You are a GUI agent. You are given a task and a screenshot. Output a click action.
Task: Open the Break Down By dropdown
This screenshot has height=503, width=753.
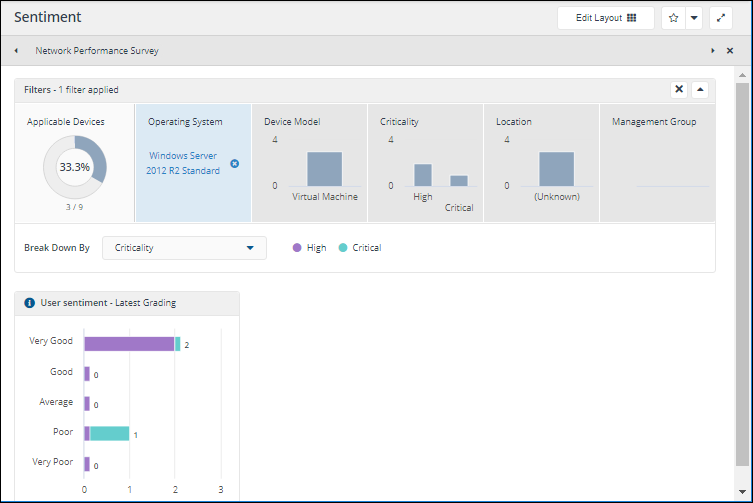click(x=184, y=248)
